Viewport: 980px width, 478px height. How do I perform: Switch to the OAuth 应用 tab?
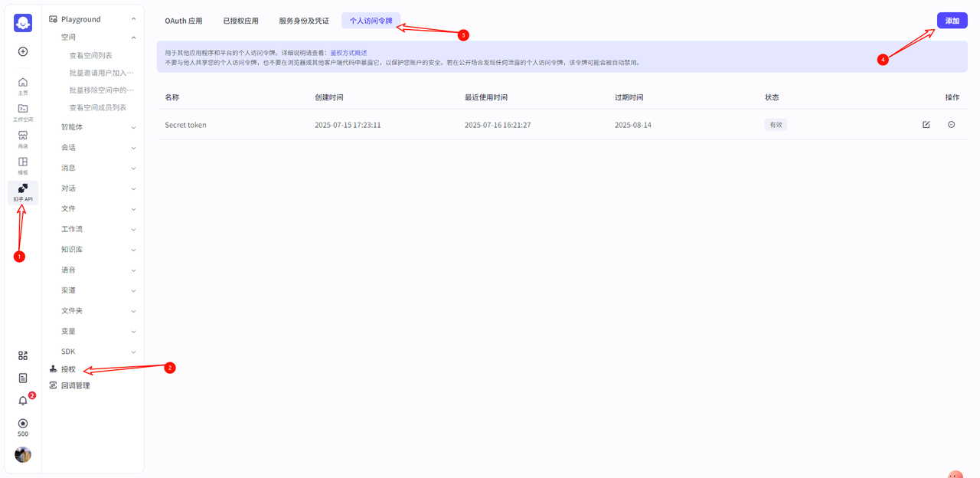coord(184,21)
